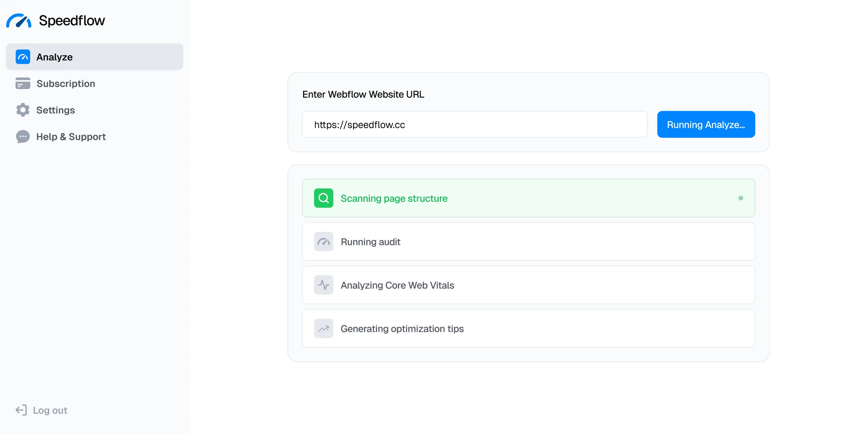Click the Speedflow logo icon
Viewport: 868px width, 435px height.
[x=19, y=21]
